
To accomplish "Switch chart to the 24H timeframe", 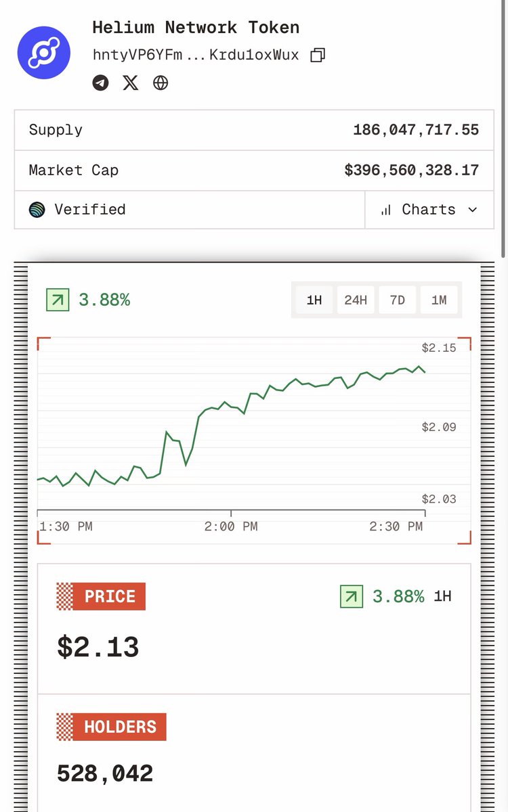I will [356, 300].
